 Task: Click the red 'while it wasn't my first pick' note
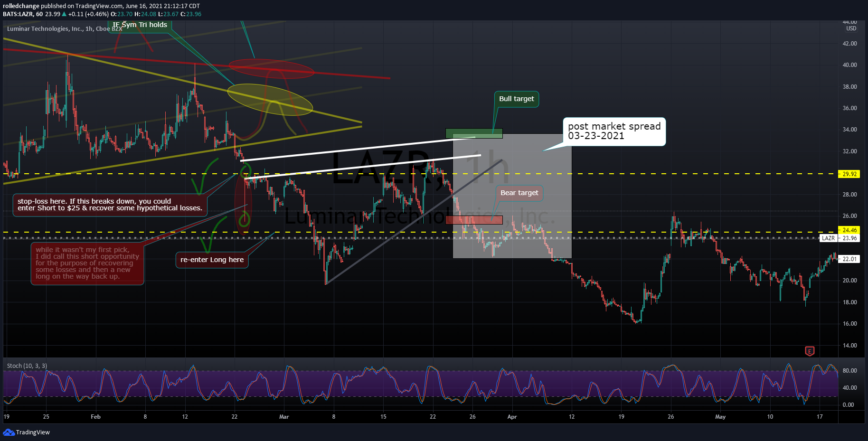(x=87, y=263)
